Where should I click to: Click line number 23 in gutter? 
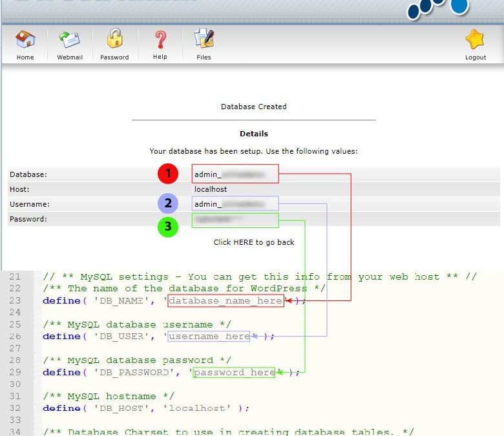(15, 300)
